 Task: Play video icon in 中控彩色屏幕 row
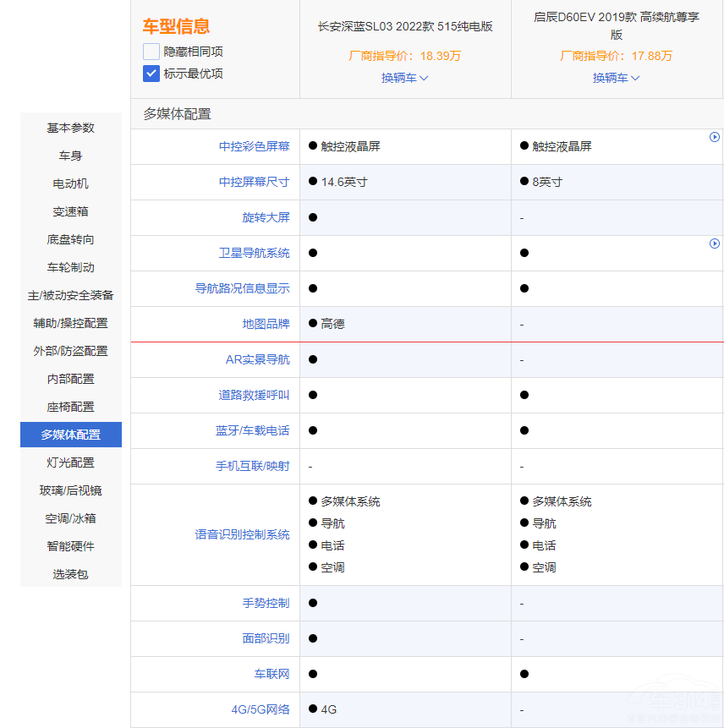tap(715, 137)
